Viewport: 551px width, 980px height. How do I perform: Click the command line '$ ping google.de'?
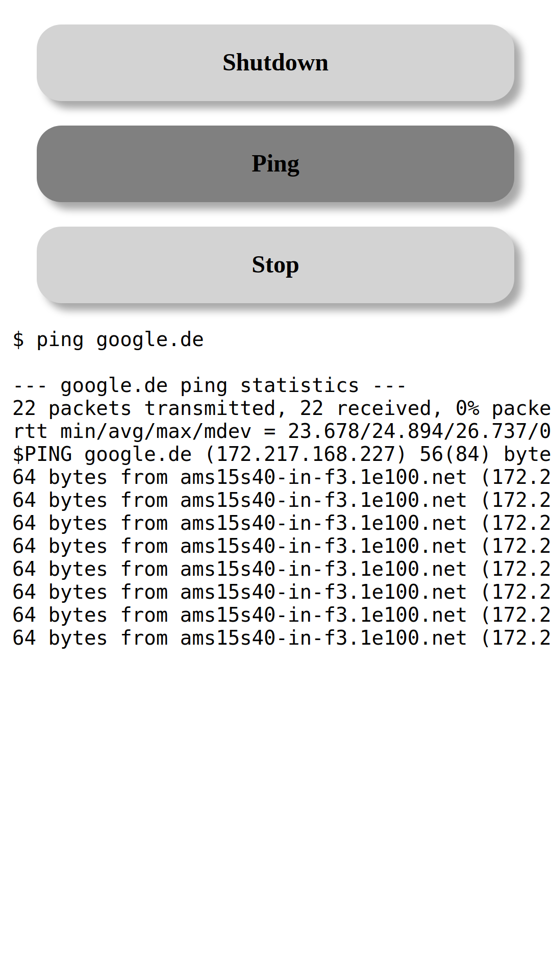108,339
